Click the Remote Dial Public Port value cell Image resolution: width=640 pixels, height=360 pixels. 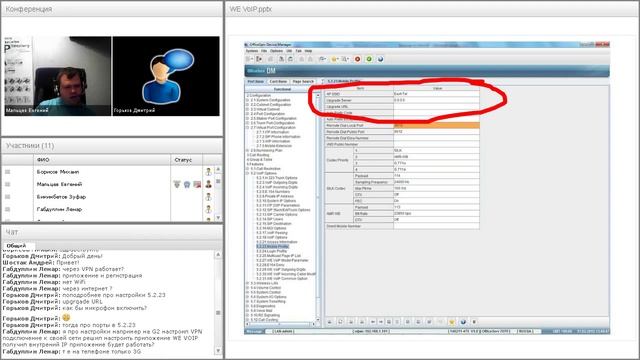[436, 132]
